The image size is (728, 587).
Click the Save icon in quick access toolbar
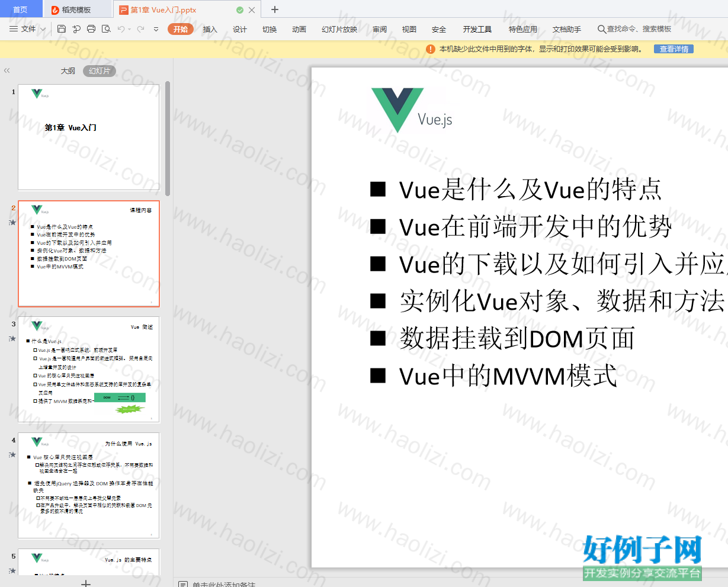62,29
